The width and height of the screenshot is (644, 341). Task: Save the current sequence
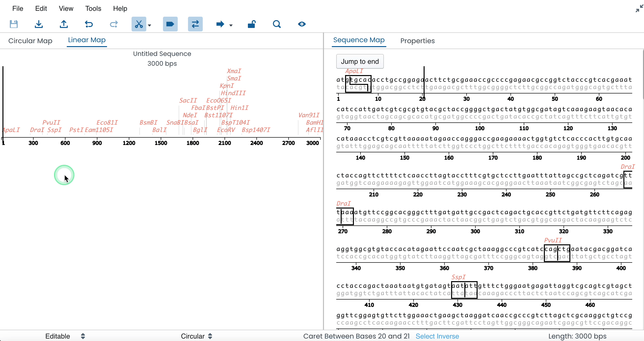click(14, 24)
